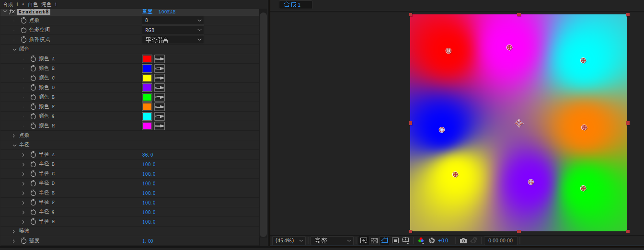Click the LOOKAE link
Screen dimensions: 644x250
click(x=167, y=11)
